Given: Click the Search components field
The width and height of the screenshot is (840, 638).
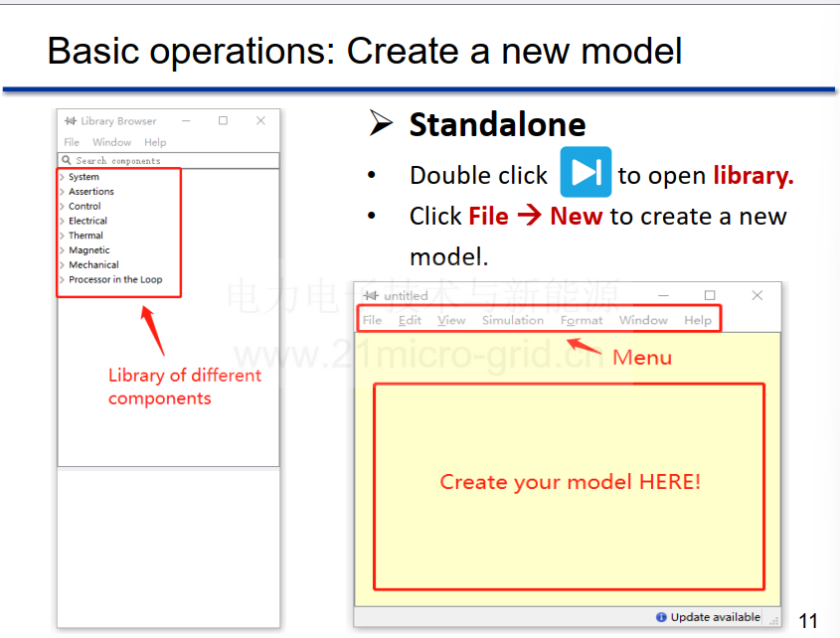Looking at the screenshot, I should [168, 160].
